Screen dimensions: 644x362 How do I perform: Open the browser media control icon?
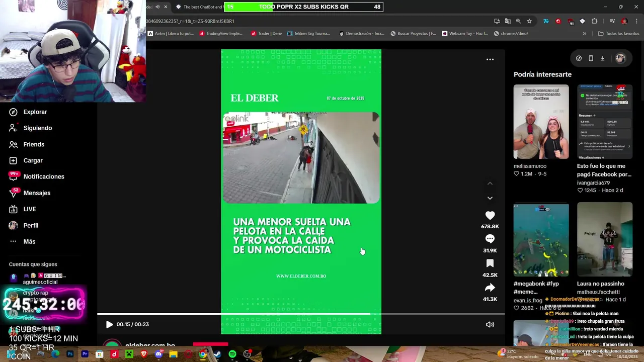coord(612,21)
